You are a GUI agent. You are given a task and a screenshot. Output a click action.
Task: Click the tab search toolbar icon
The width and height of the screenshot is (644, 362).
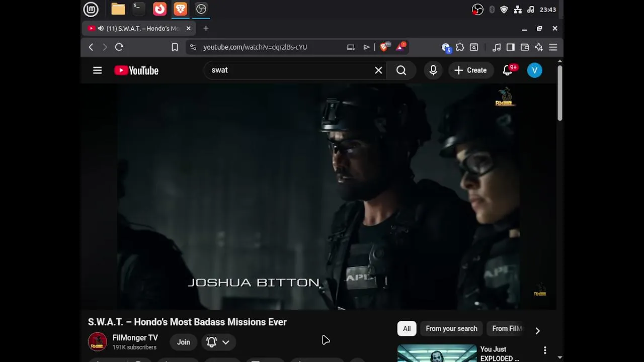tap(474, 47)
